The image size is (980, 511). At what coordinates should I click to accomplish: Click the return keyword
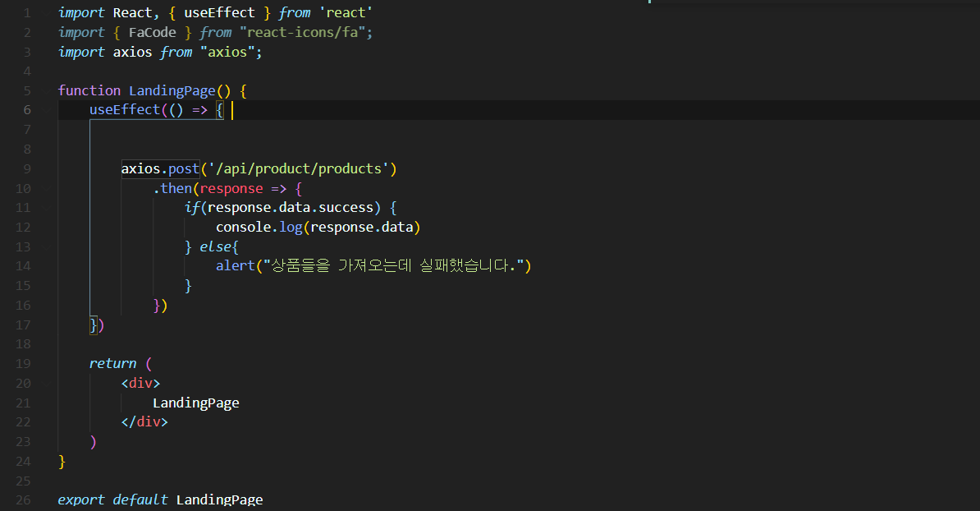point(112,363)
